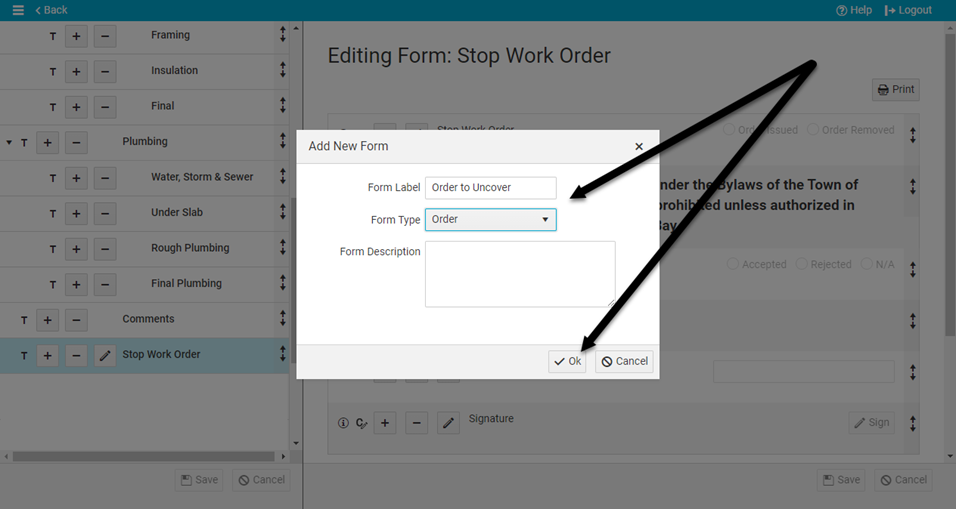Screen dimensions: 956x509
Task: Open the Form Type dropdown
Action: point(491,219)
